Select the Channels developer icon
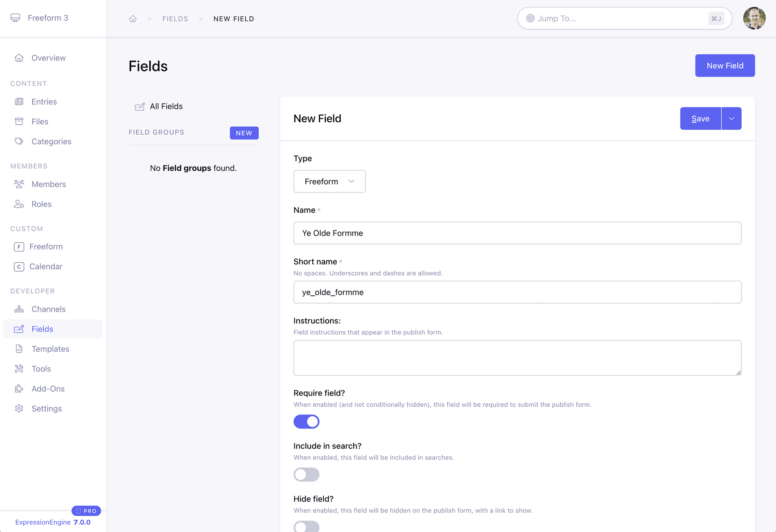This screenshot has width=776, height=532. [x=19, y=309]
